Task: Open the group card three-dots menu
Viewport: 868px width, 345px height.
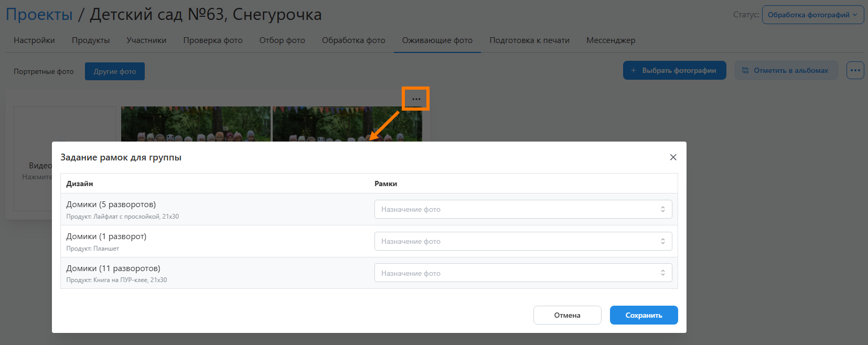Action: coord(416,99)
